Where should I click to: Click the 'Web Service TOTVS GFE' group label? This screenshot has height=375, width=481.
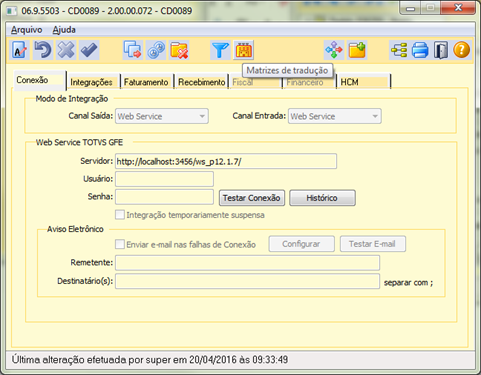79,142
